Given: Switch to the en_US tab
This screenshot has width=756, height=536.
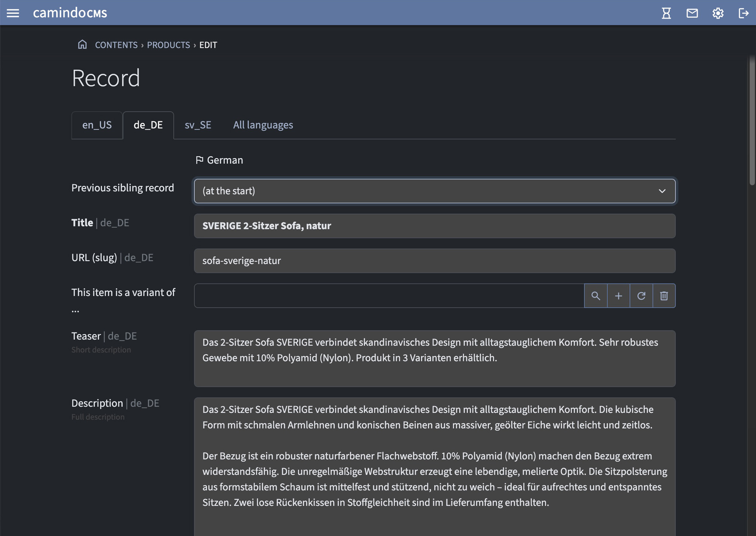Looking at the screenshot, I should click(x=97, y=125).
